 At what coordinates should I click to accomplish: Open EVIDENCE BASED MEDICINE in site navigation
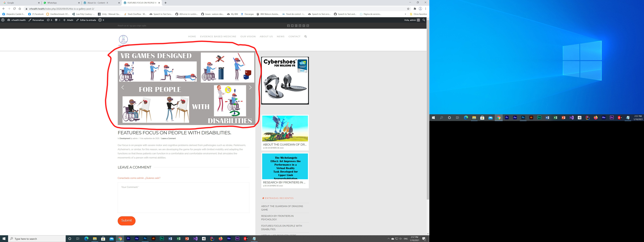(x=218, y=37)
